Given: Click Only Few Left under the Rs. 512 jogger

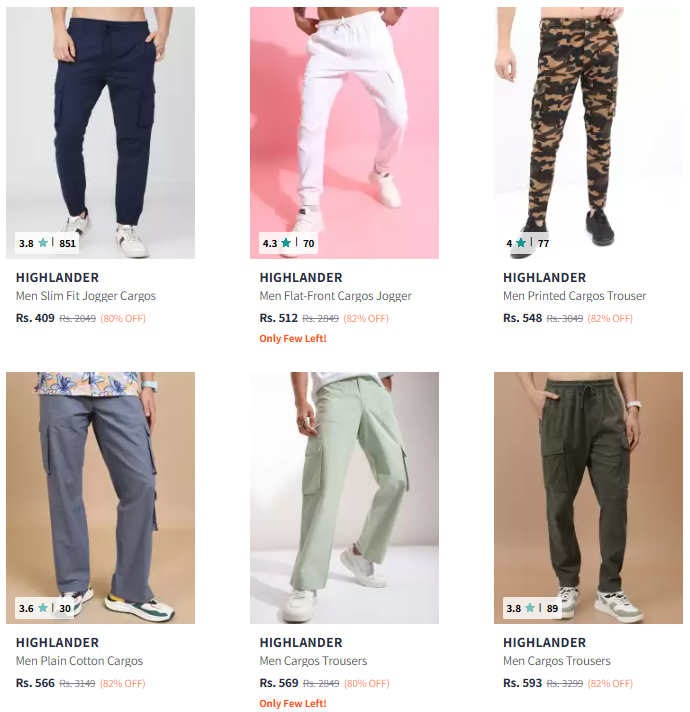Looking at the screenshot, I should (293, 338).
